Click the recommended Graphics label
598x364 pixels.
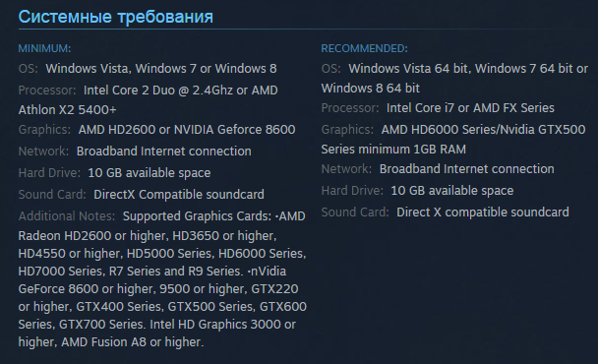(347, 130)
